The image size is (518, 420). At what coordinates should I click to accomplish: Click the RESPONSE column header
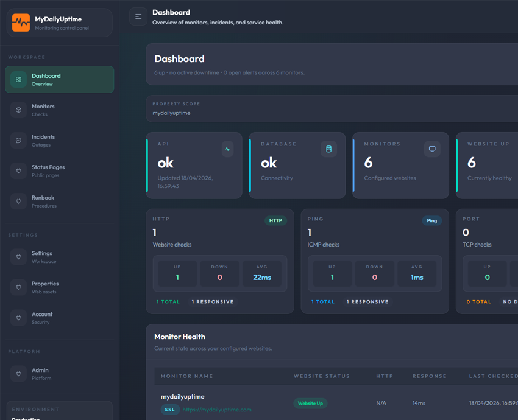(x=429, y=376)
